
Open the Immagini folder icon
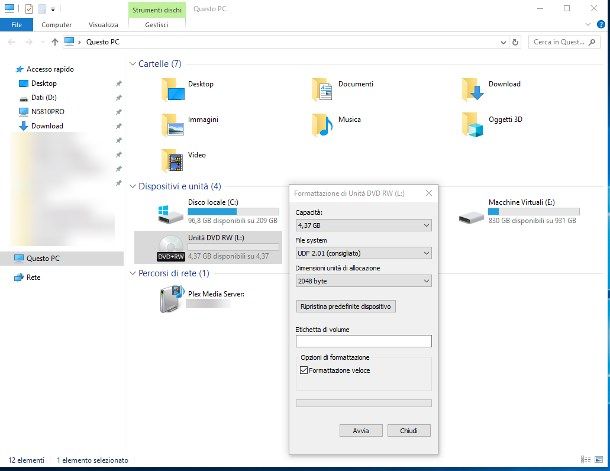173,125
